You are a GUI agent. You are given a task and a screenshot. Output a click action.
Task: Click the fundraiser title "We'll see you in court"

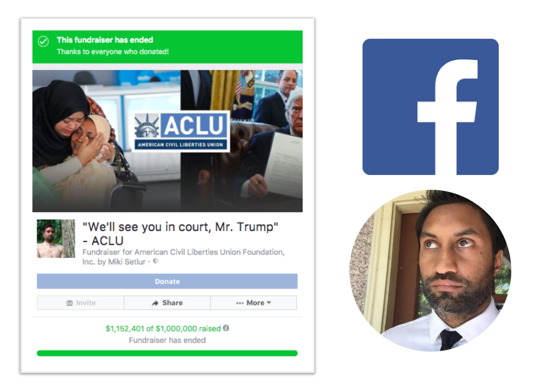tap(180, 233)
